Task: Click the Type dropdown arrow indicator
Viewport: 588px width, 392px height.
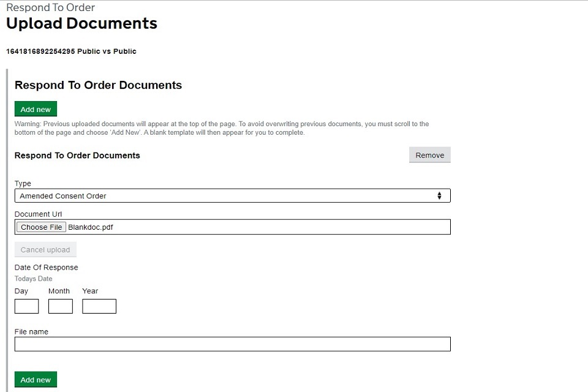Action: [439, 196]
